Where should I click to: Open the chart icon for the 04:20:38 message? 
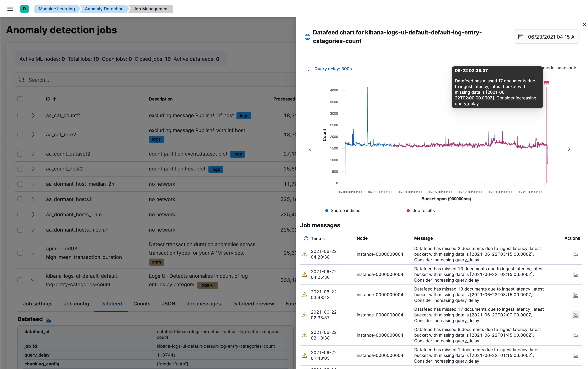point(576,254)
